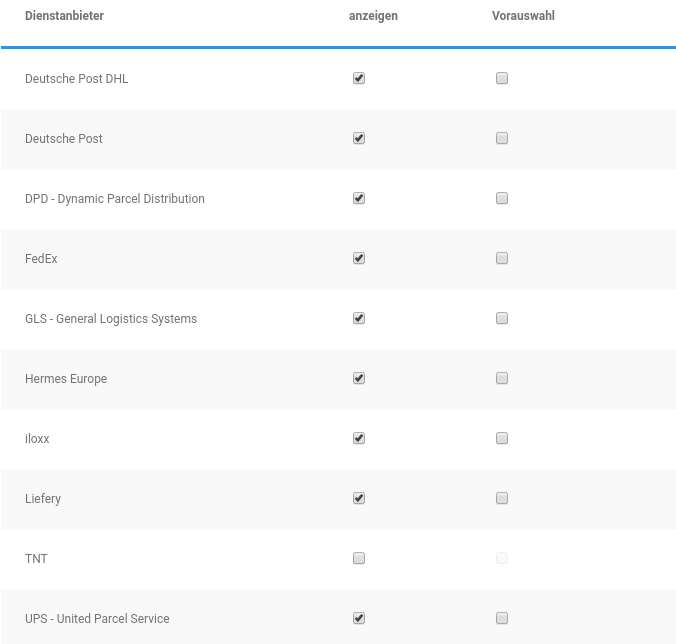Viewport: 676px width, 644px height.
Task: Uncheck anzeigen for Deutsche Post
Action: click(359, 138)
